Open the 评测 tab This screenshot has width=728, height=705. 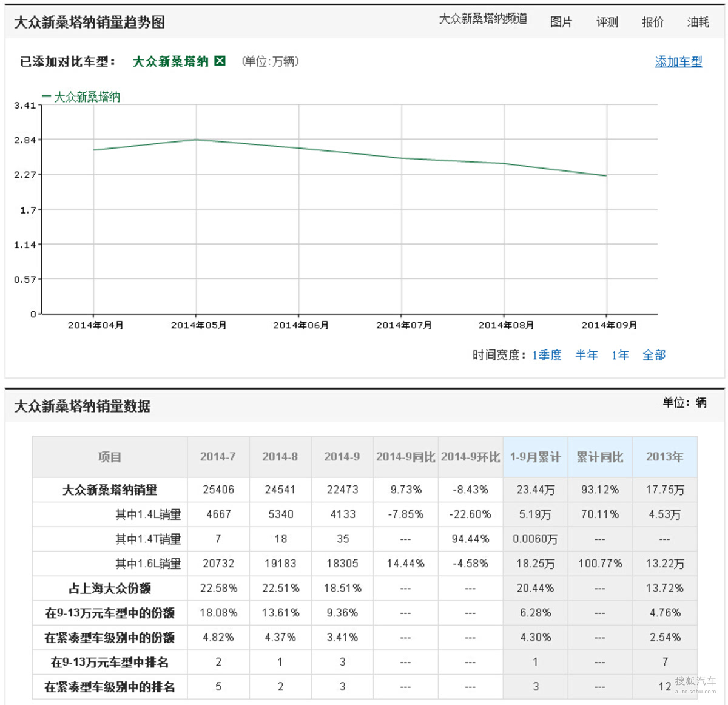coord(607,22)
